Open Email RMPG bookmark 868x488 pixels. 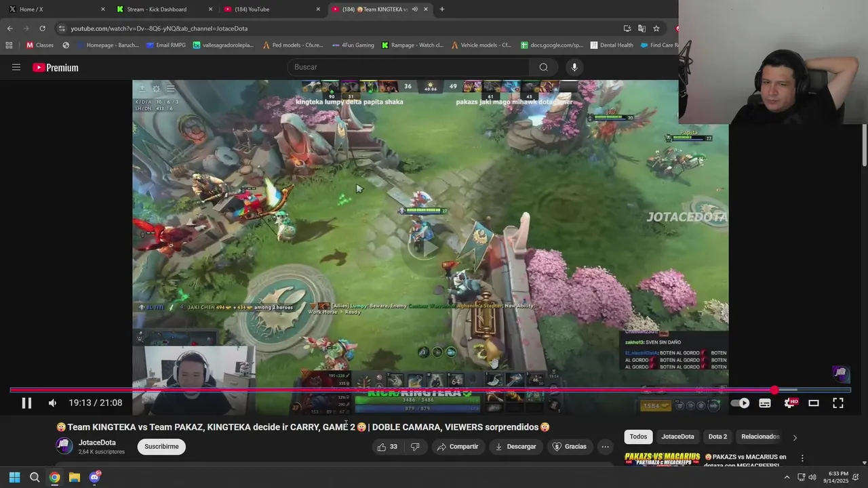click(165, 45)
